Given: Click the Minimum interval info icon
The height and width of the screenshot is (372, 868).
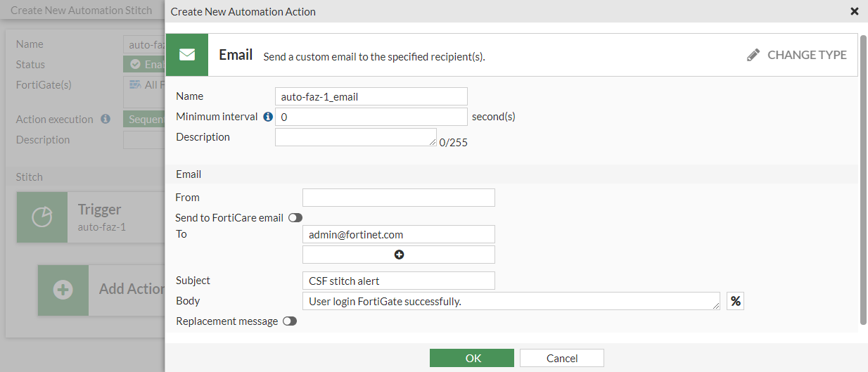Looking at the screenshot, I should (x=267, y=117).
